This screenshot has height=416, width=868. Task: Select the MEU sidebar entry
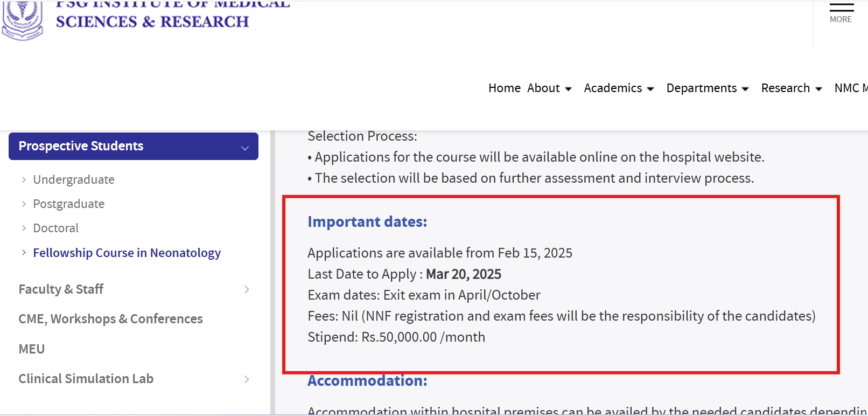[x=31, y=349]
